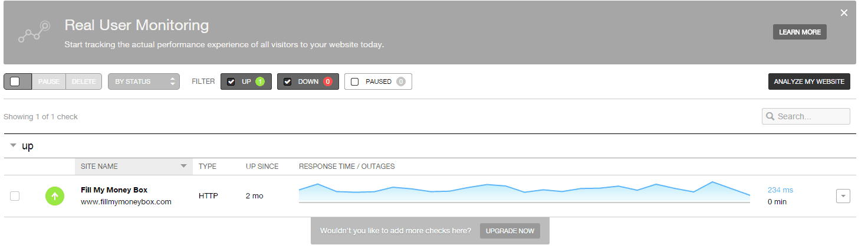Click the Real User Monitoring graph icon

pyautogui.click(x=34, y=32)
